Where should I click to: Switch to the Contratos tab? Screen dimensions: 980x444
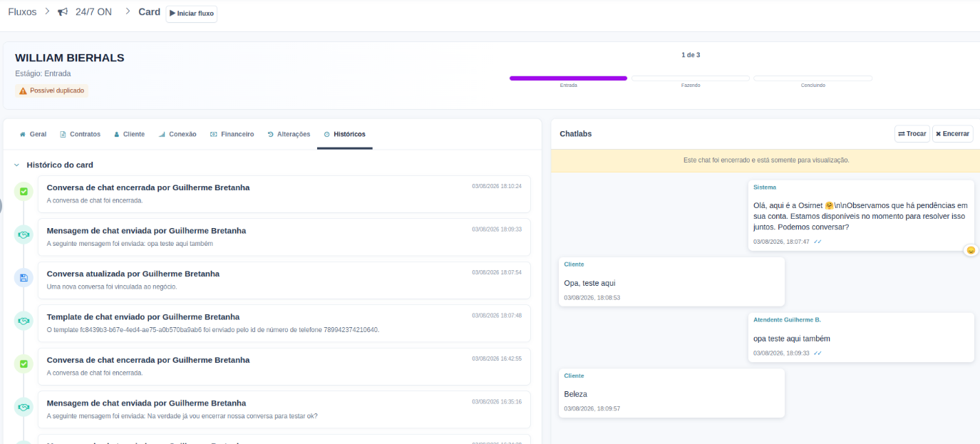[x=80, y=134]
